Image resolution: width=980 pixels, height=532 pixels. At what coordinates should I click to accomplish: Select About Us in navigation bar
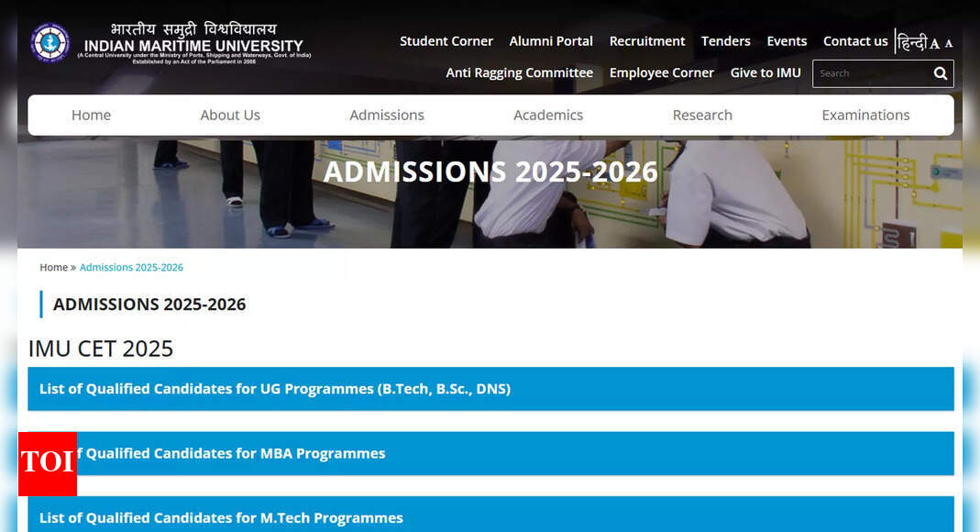230,116
